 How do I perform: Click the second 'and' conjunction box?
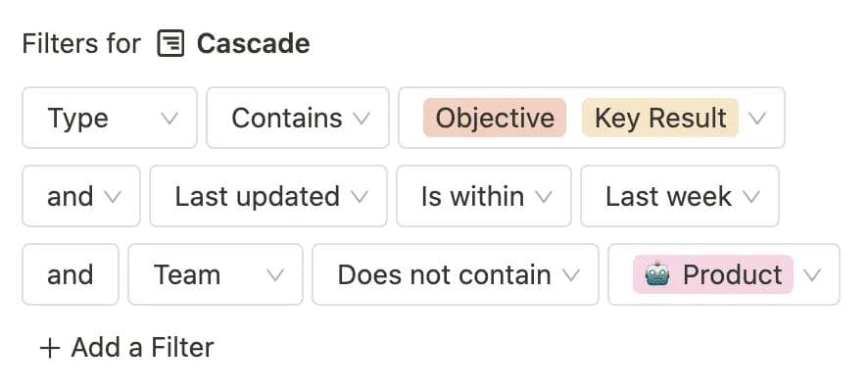coord(71,274)
